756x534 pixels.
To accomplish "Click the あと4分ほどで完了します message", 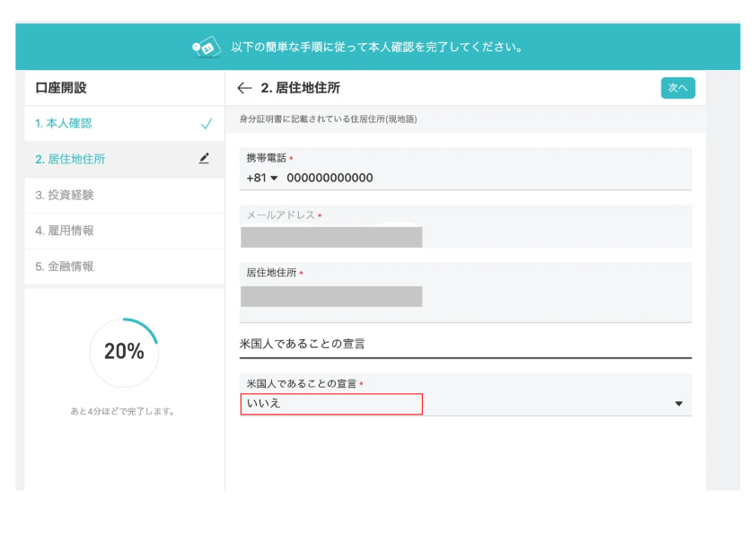I will (x=123, y=411).
